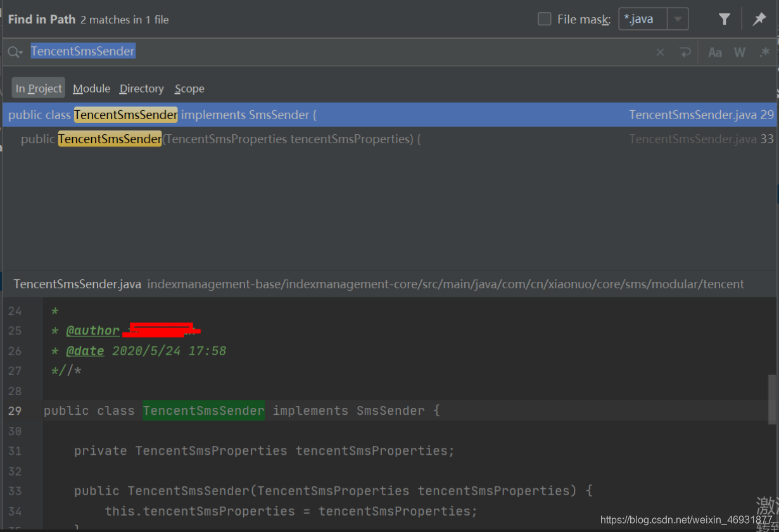Open search history via magnifier icon
Screen dimensions: 779x532
(15, 52)
